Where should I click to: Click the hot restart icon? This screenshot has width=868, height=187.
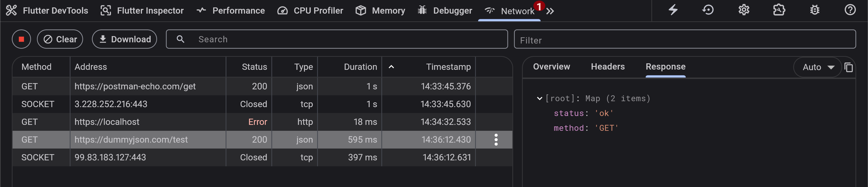coord(708,10)
